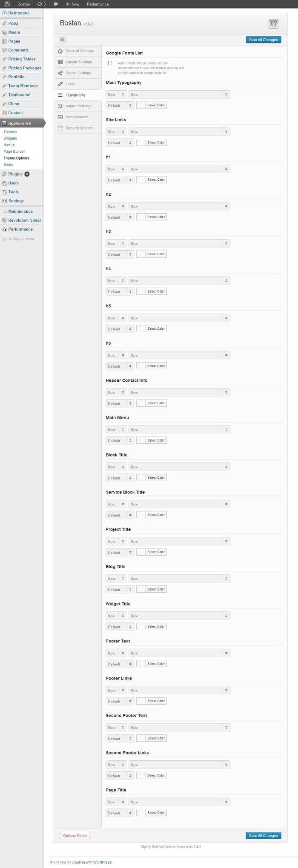Click the General Settings home icon

point(60,51)
